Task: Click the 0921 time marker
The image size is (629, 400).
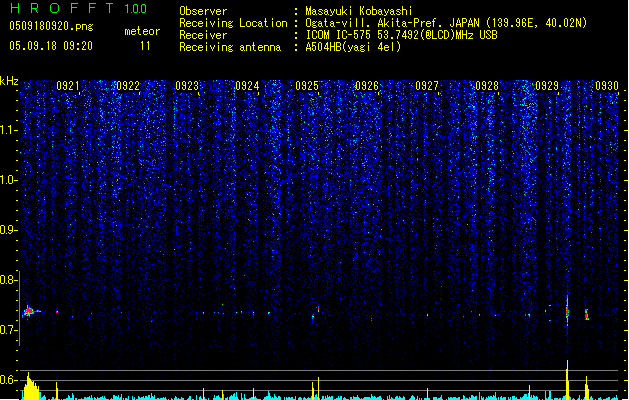Action: click(x=67, y=85)
